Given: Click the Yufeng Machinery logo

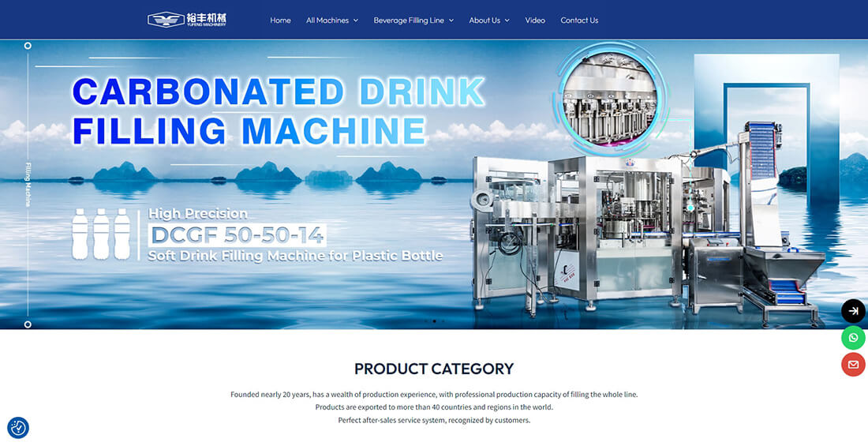Looking at the screenshot, I should (x=186, y=20).
